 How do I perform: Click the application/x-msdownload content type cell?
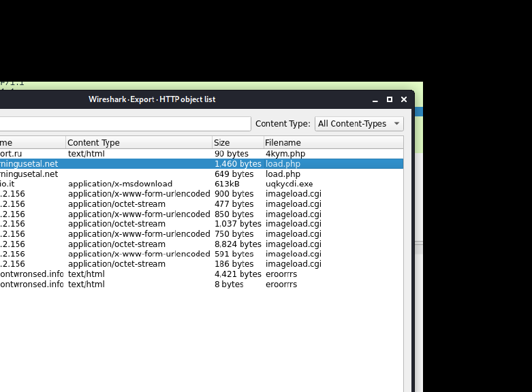tap(120, 184)
